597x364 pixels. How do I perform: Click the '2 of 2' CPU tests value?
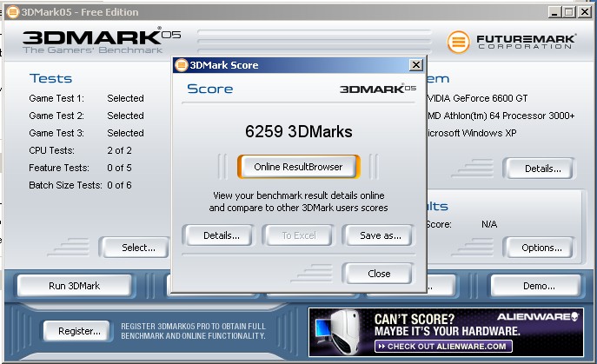pyautogui.click(x=119, y=150)
